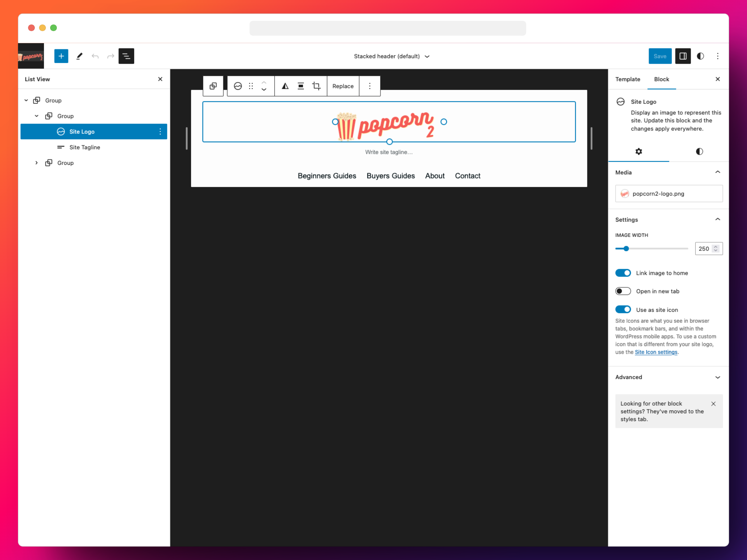747x560 pixels.
Task: Turn off Use as site icon
Action: pyautogui.click(x=623, y=309)
